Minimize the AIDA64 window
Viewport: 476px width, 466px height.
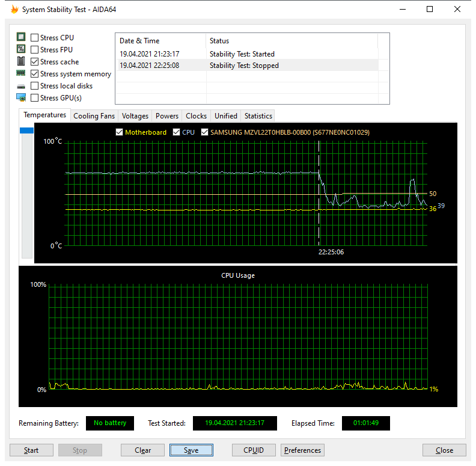[403, 10]
